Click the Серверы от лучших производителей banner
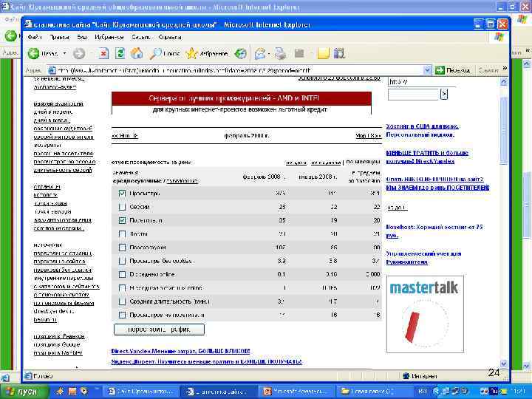The height and width of the screenshot is (399, 532). [x=241, y=103]
